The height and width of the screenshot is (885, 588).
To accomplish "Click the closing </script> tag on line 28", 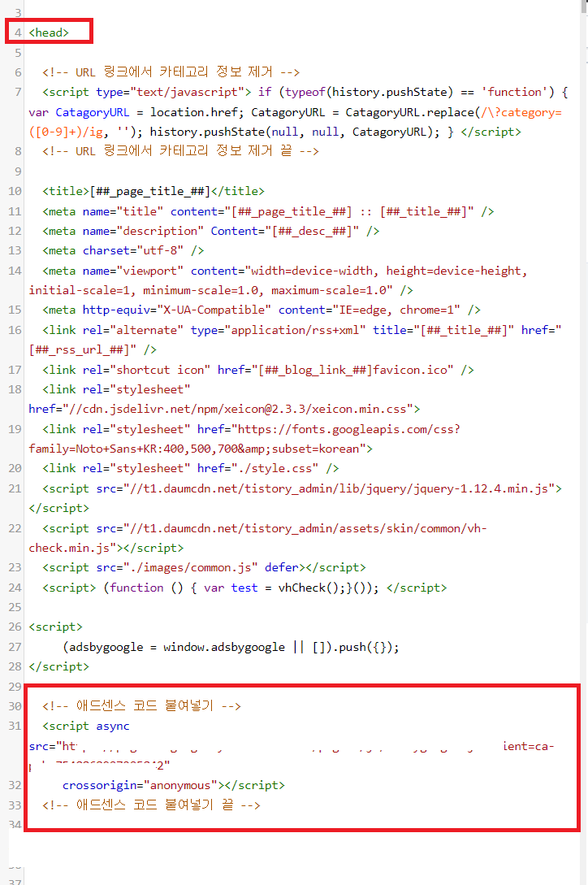I will [x=58, y=666].
